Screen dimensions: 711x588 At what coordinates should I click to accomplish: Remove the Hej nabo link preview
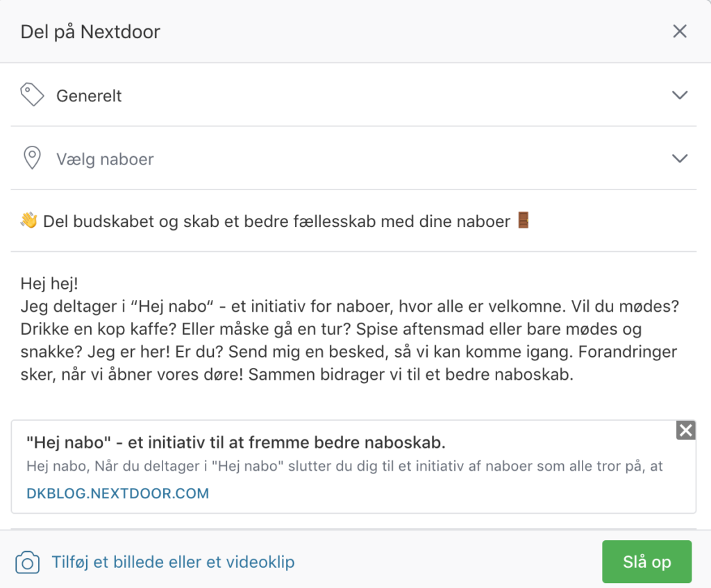[685, 430]
